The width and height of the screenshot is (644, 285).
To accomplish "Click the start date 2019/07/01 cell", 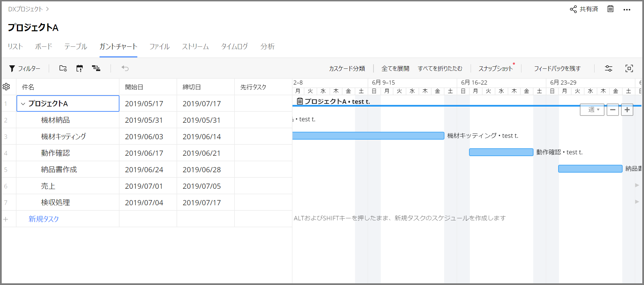I will click(148, 186).
